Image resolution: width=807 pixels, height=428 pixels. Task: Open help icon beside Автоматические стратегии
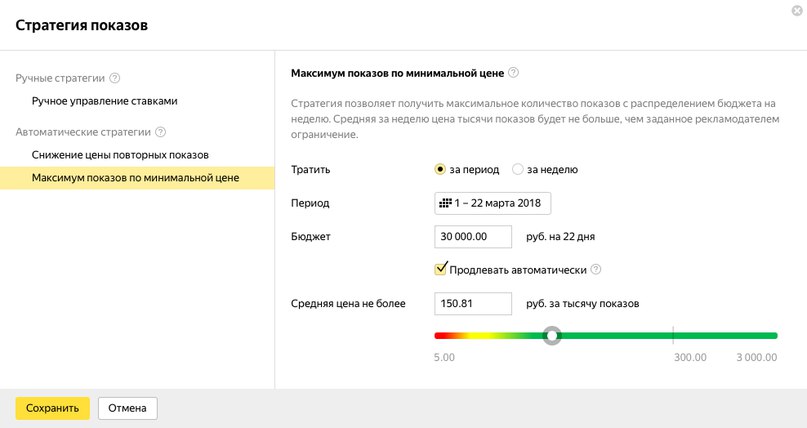point(161,132)
